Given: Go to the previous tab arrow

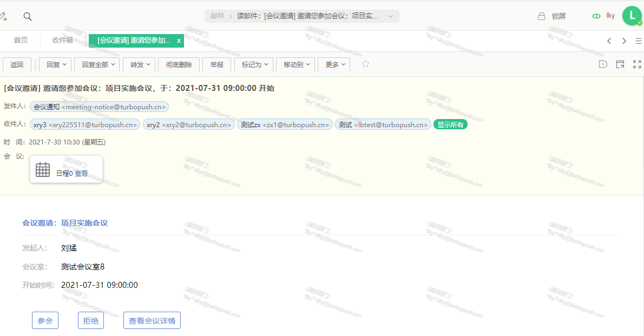Looking at the screenshot, I should click(609, 41).
